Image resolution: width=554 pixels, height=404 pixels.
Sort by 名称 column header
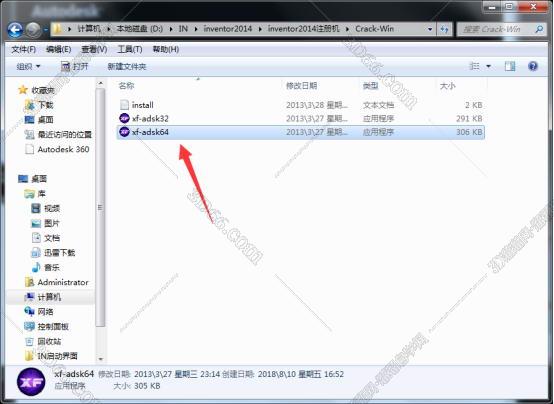coord(126,86)
